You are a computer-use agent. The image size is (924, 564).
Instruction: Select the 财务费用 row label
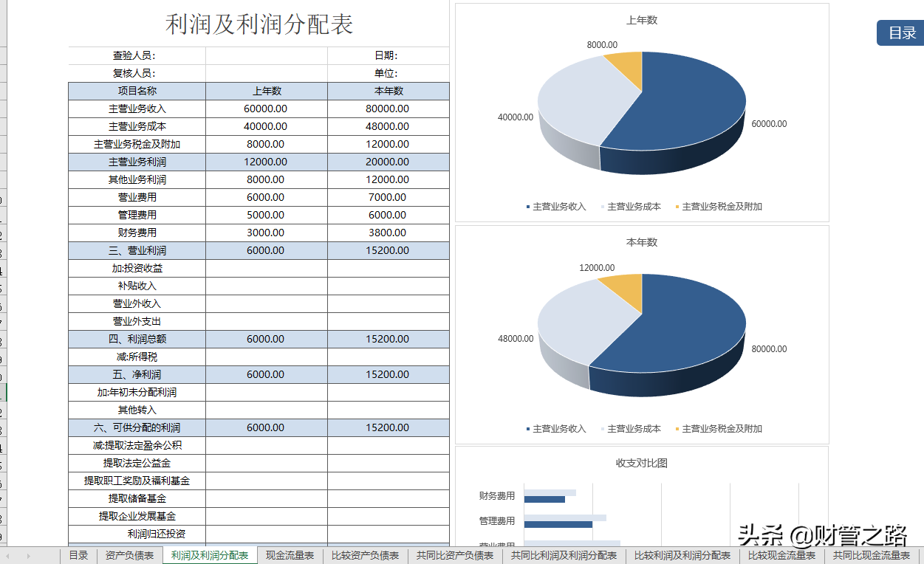(137, 233)
